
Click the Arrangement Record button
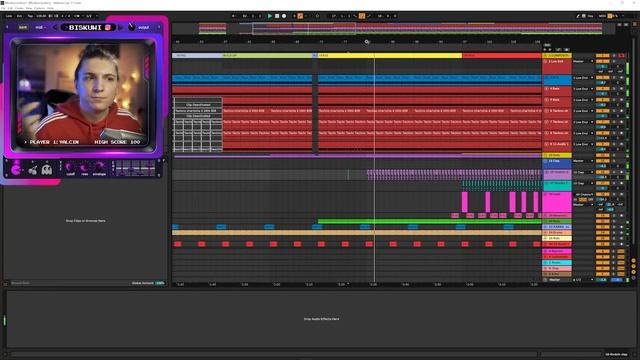pos(284,16)
